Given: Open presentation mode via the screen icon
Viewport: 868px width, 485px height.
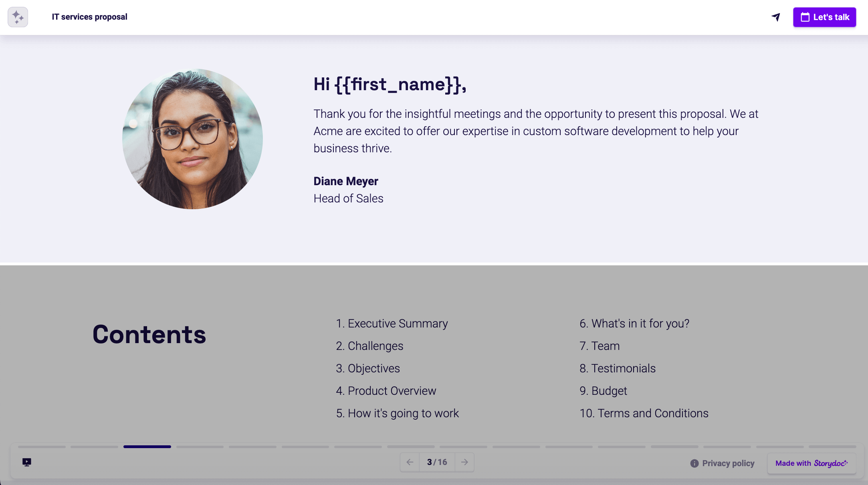Looking at the screenshot, I should coord(27,462).
